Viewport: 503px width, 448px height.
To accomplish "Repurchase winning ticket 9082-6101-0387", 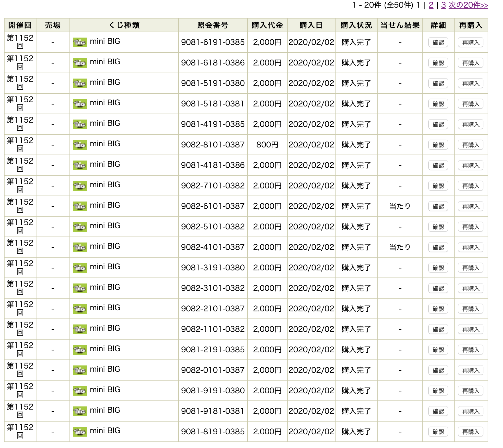I will pyautogui.click(x=471, y=206).
